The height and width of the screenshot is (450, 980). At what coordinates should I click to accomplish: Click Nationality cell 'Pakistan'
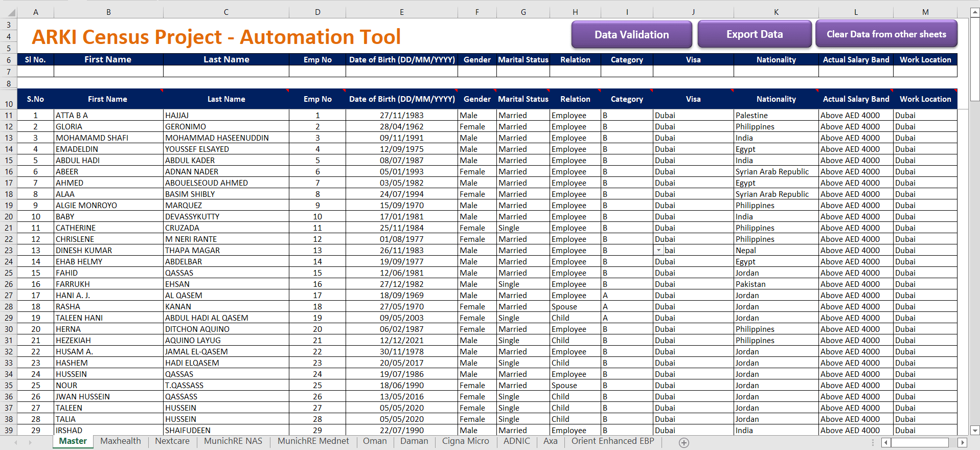point(776,284)
